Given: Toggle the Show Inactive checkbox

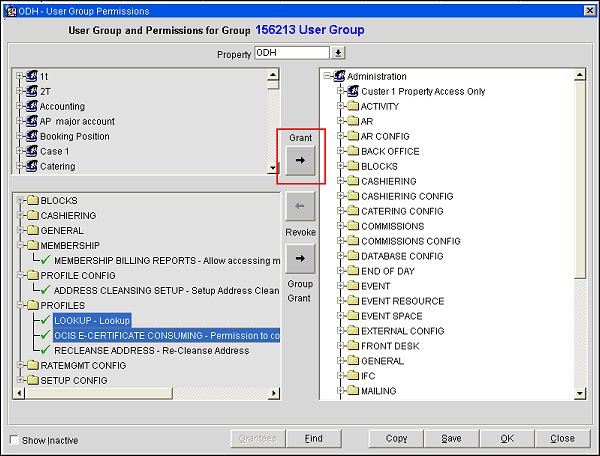Looking at the screenshot, I should 13,440.
